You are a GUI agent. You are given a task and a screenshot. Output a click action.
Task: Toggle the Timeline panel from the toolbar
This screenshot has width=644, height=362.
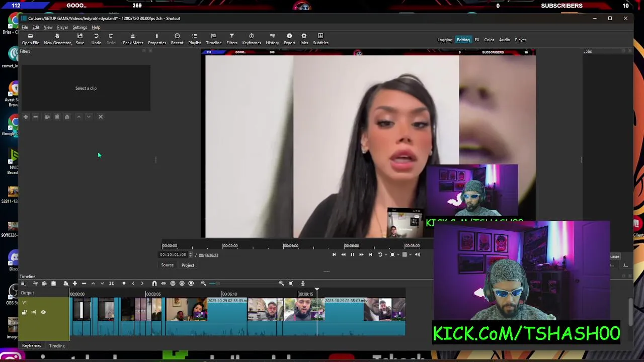tap(214, 39)
